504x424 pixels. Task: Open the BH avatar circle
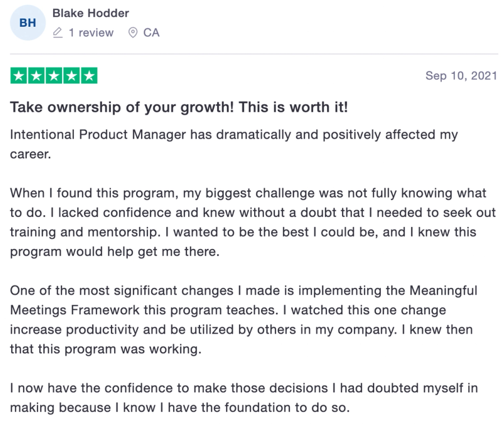(x=27, y=22)
